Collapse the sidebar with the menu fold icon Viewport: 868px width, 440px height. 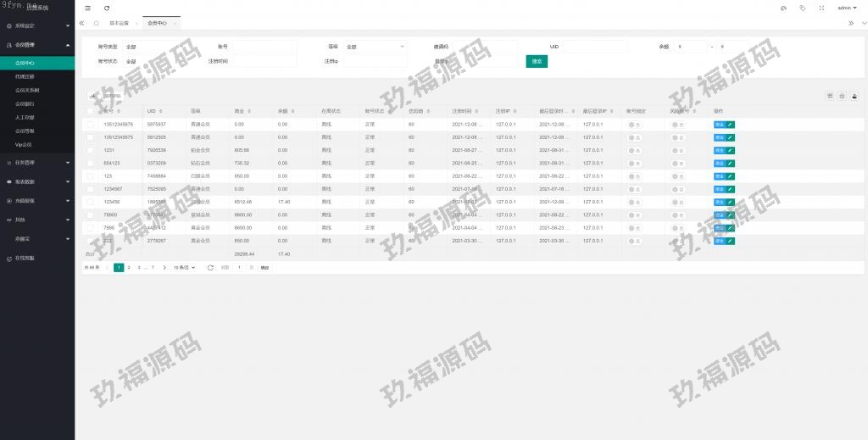pos(87,8)
